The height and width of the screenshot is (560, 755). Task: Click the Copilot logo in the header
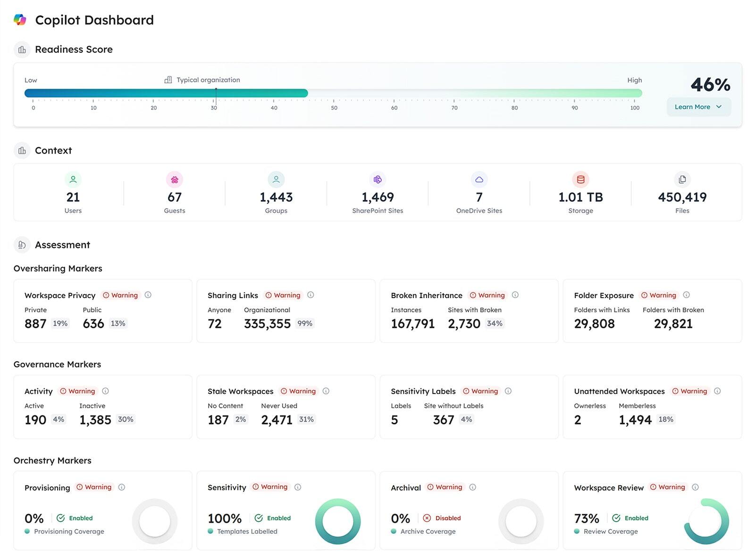coord(20,20)
